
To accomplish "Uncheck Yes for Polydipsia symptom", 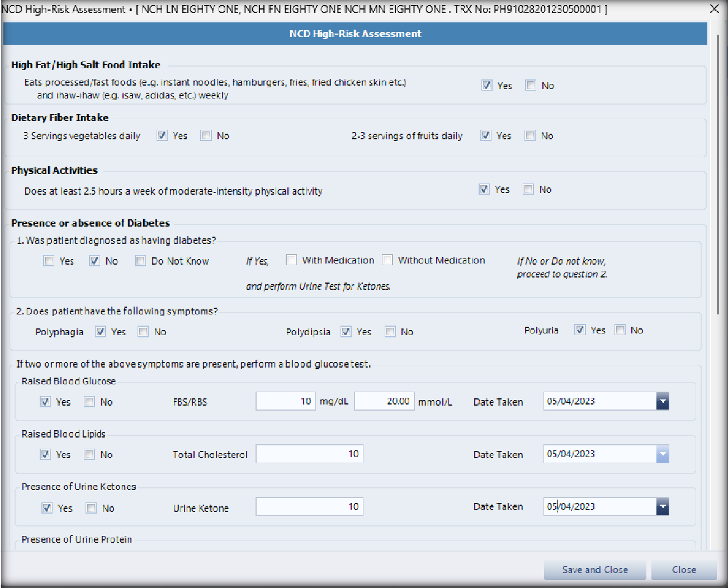I will [346, 332].
